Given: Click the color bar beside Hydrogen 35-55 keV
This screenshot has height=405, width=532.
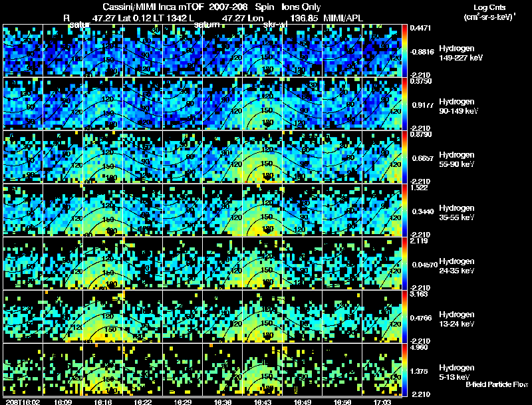Looking at the screenshot, I should click(404, 210).
